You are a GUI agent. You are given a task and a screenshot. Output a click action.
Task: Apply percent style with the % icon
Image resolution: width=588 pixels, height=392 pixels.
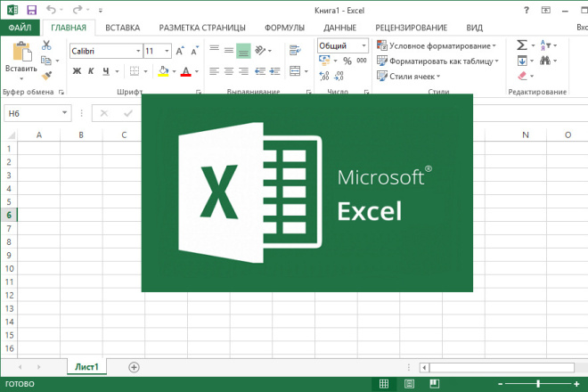pyautogui.click(x=347, y=61)
